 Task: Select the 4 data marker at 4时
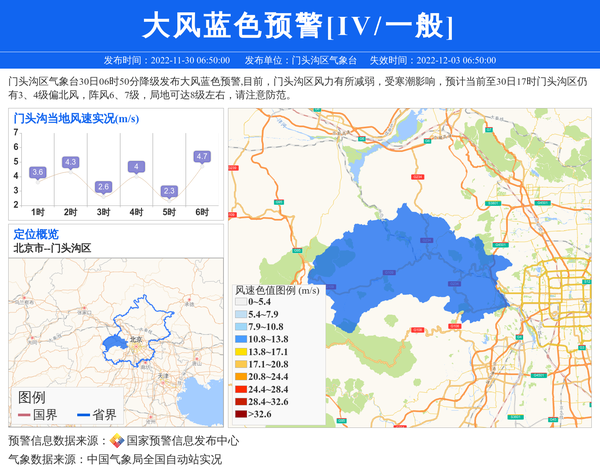pyautogui.click(x=136, y=167)
